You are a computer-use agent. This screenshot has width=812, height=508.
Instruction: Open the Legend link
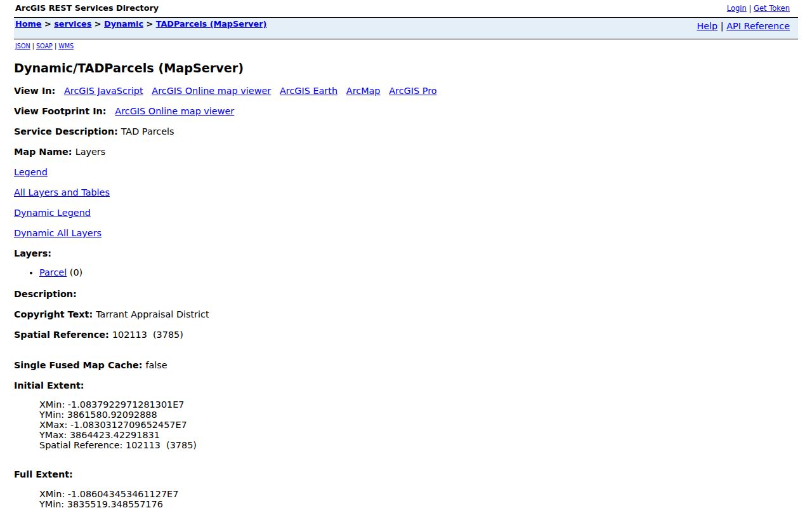[x=30, y=172]
